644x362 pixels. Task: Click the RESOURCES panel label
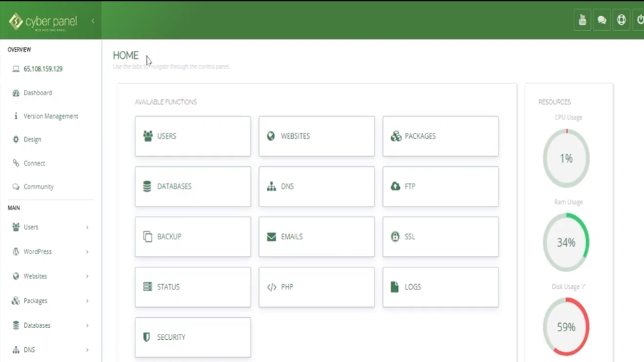point(555,102)
